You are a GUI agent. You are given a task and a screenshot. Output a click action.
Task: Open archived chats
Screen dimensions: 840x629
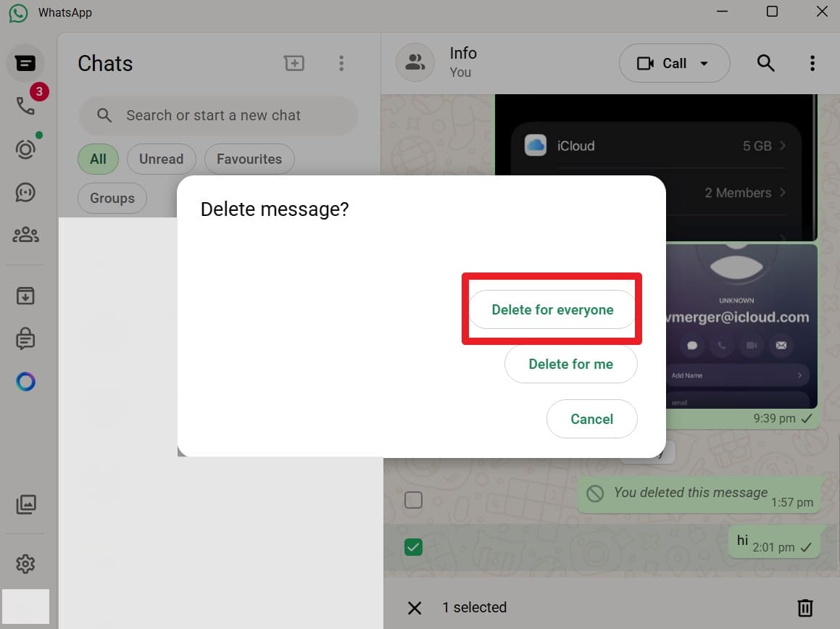(x=25, y=296)
